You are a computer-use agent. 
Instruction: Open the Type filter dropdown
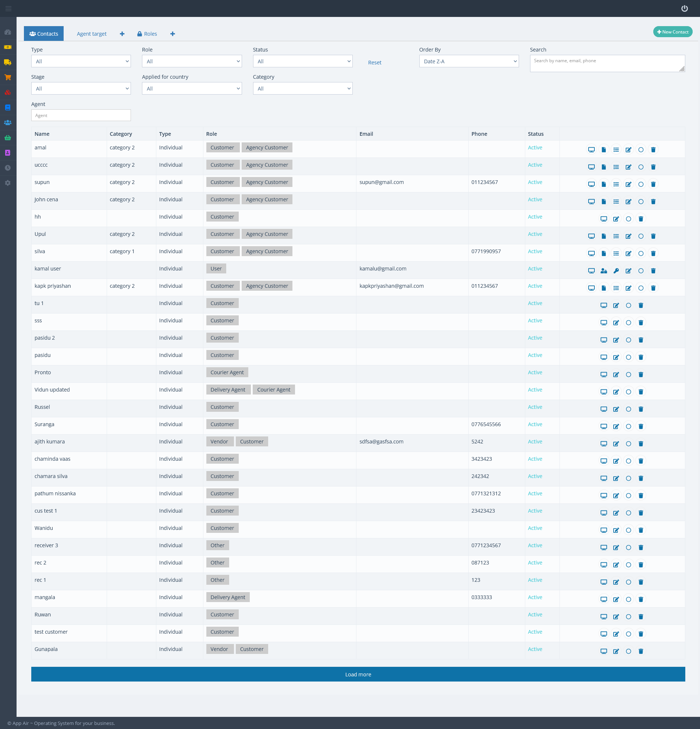[81, 61]
